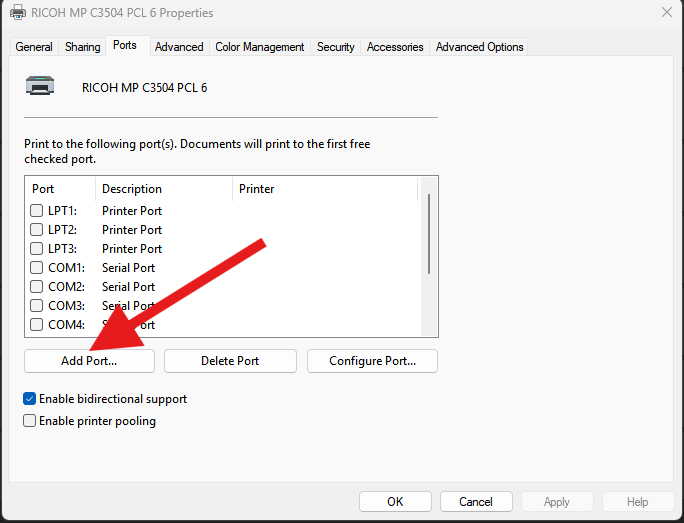Image resolution: width=684 pixels, height=523 pixels.
Task: Check the LPT3 port checkbox
Action: (37, 249)
